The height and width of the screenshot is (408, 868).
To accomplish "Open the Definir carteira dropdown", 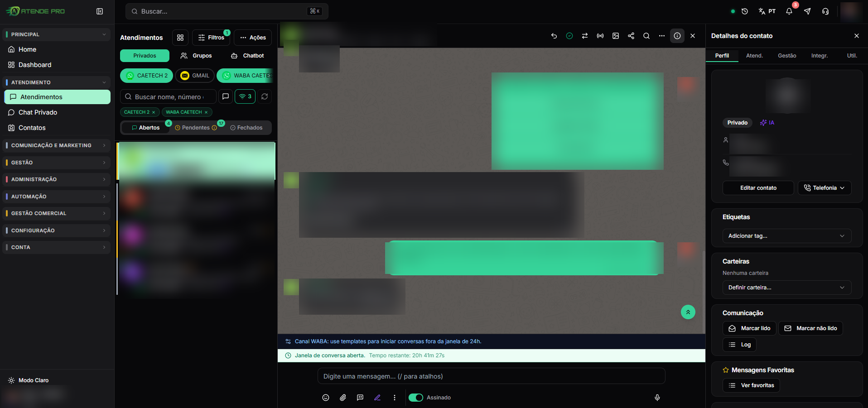I will [x=787, y=288].
